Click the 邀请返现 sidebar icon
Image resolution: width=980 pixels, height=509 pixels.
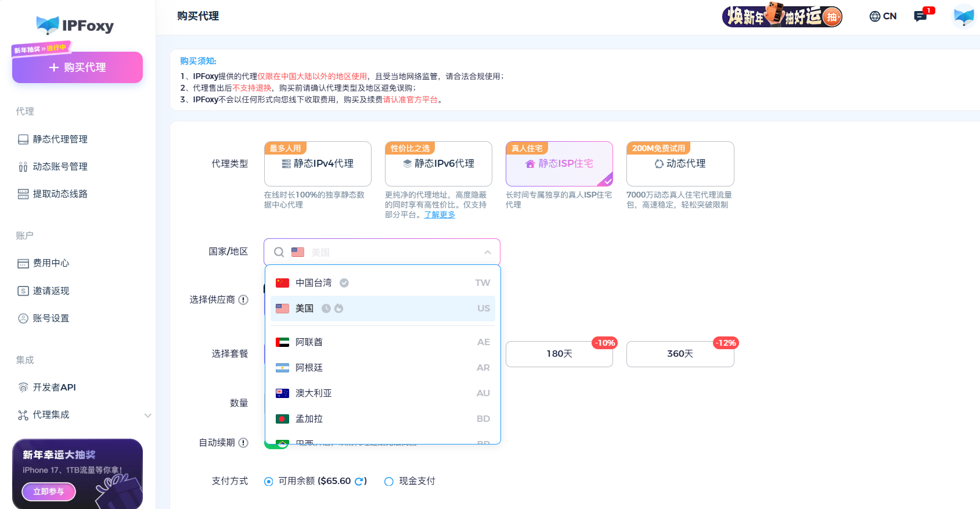coord(23,291)
